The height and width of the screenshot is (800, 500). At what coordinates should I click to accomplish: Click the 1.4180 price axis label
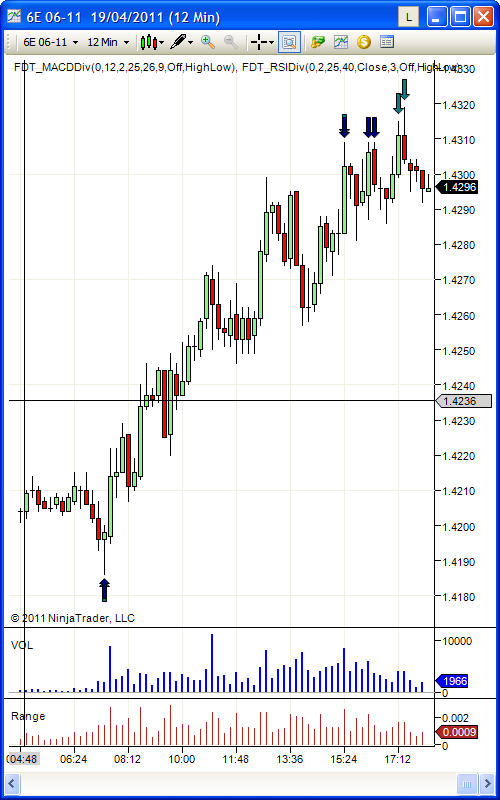click(x=459, y=597)
